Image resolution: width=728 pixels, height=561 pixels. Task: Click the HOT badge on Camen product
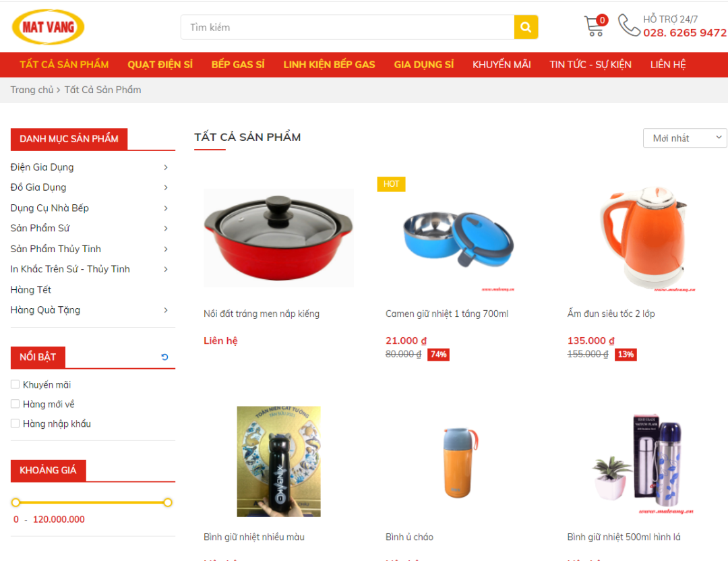pos(391,184)
